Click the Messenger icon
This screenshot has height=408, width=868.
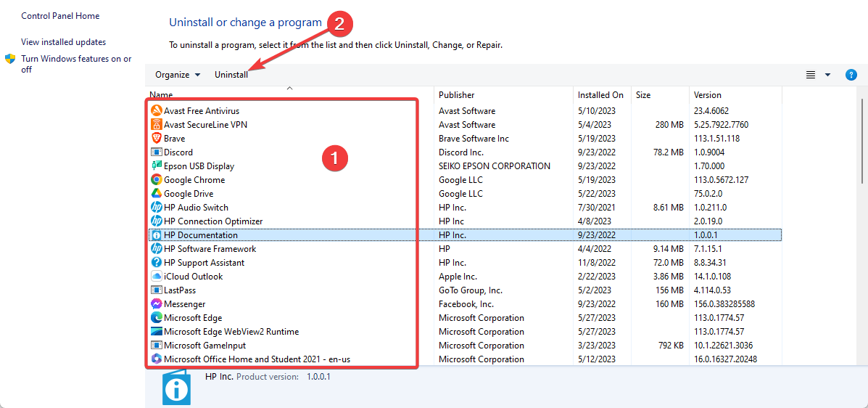[156, 303]
